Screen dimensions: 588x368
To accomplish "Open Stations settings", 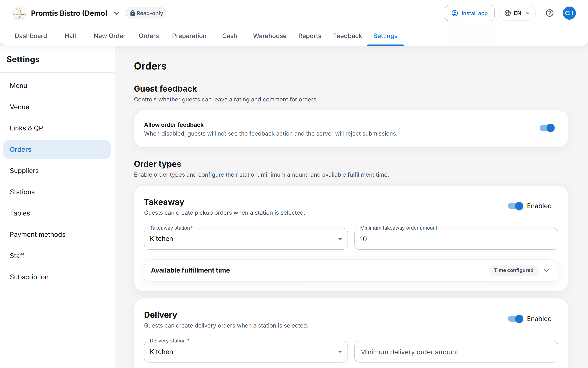I will 57,192.
